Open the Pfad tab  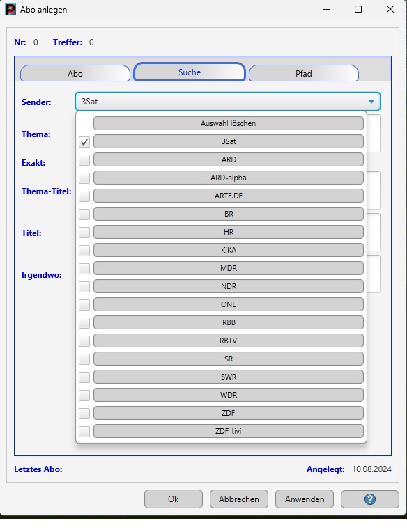pyautogui.click(x=303, y=73)
